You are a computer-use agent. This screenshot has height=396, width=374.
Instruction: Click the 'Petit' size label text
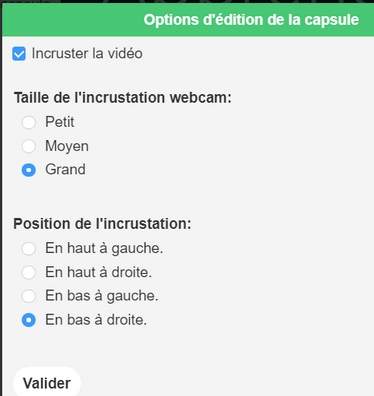coord(60,122)
